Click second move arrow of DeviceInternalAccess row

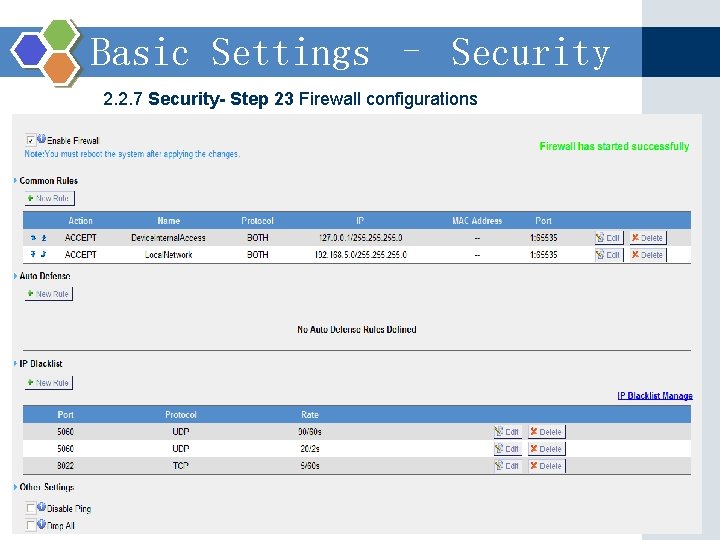[x=44, y=237]
